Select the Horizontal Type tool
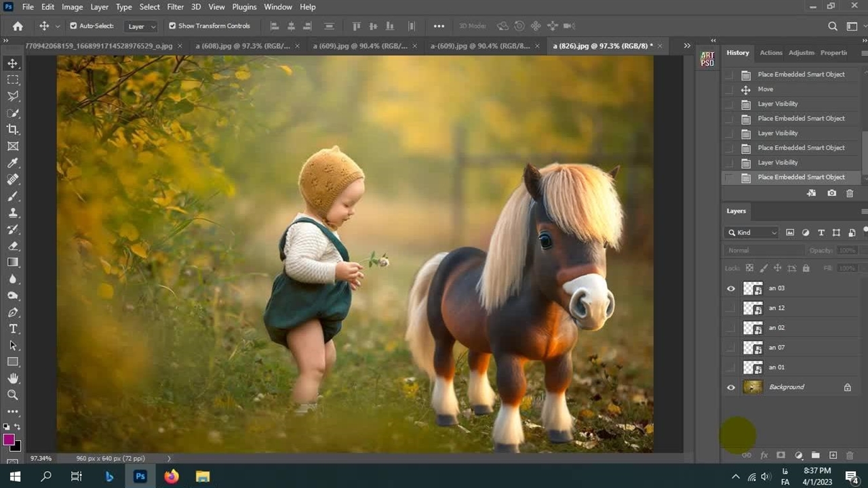868x488 pixels. point(13,329)
